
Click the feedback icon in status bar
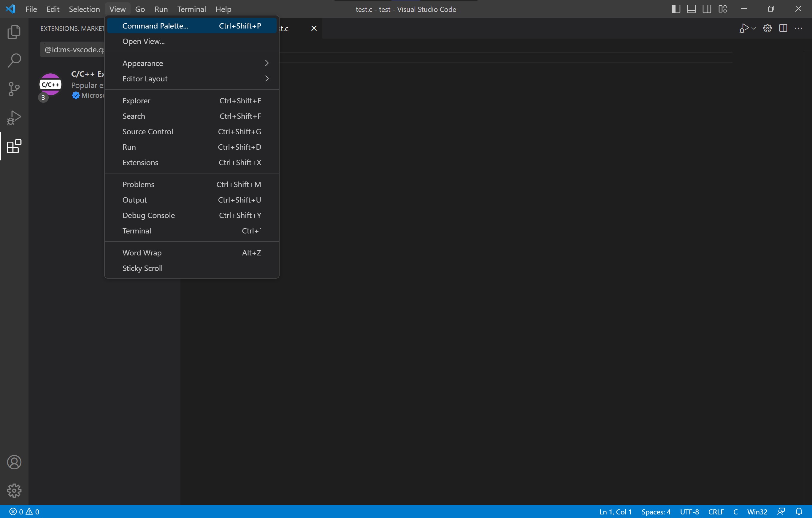pyautogui.click(x=781, y=511)
